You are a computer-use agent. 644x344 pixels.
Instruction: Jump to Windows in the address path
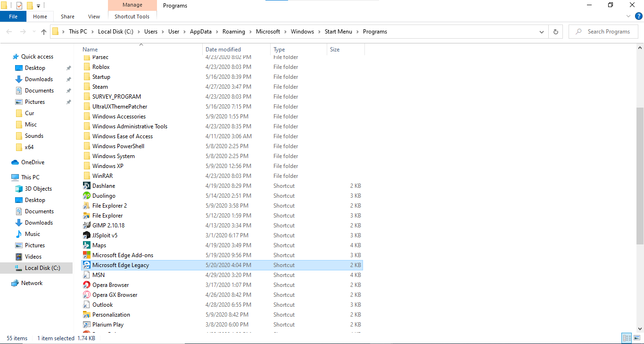coord(302,32)
